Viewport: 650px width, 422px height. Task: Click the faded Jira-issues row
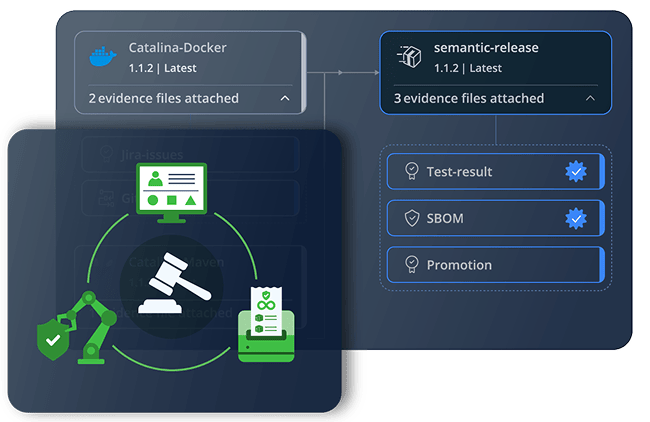point(191,154)
